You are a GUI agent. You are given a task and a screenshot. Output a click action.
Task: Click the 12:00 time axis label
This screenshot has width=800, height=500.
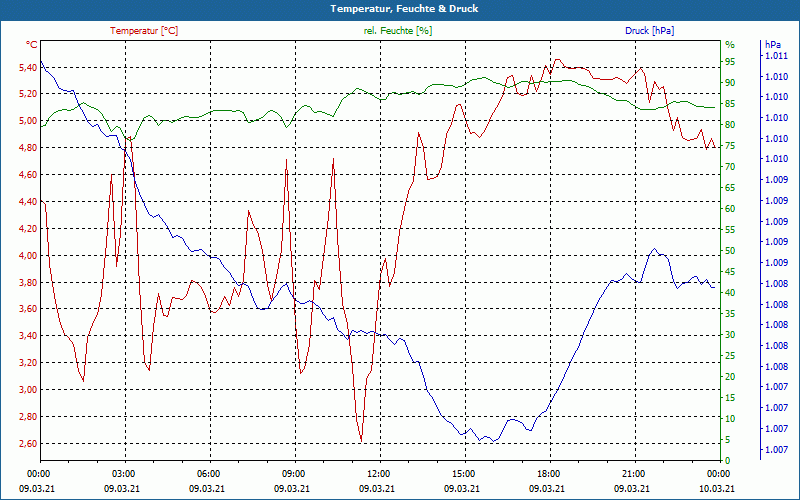(x=378, y=473)
